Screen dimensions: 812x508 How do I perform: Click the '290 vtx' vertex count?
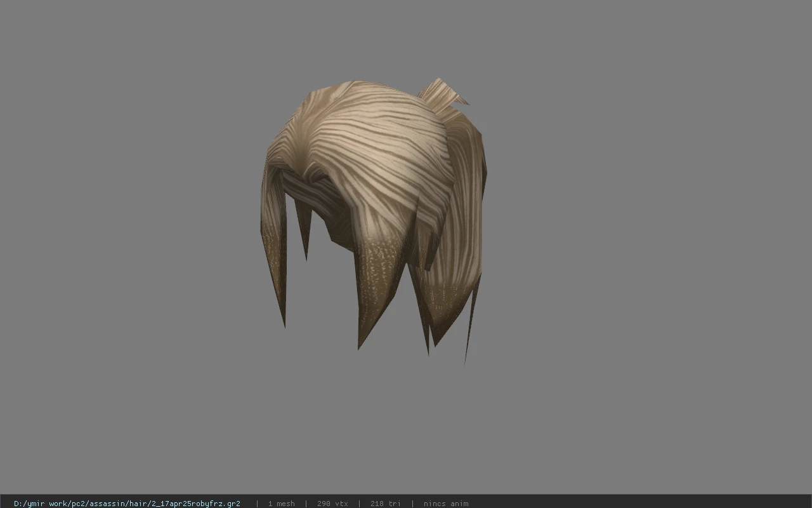click(332, 504)
